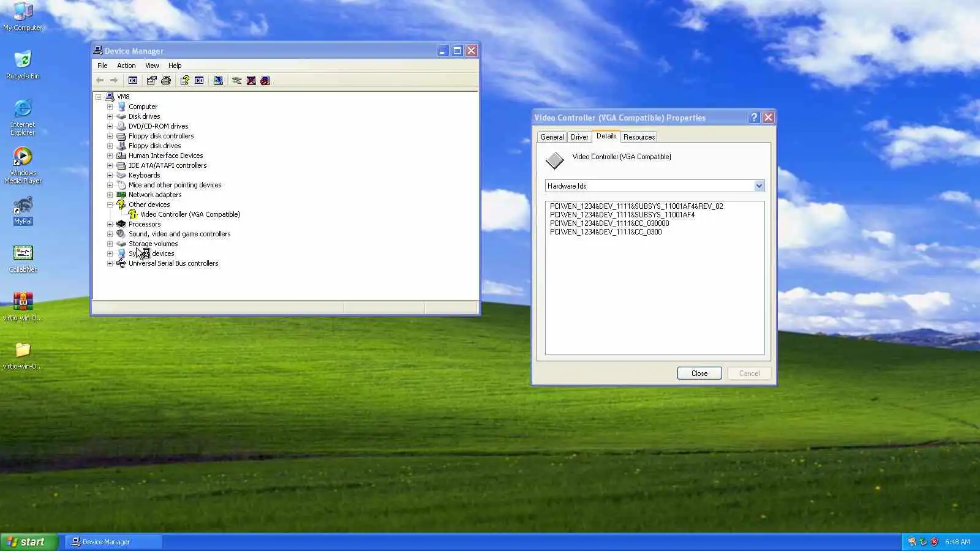Screen dimensions: 980x551
Task: Expand the Computer node
Action: 110,107
